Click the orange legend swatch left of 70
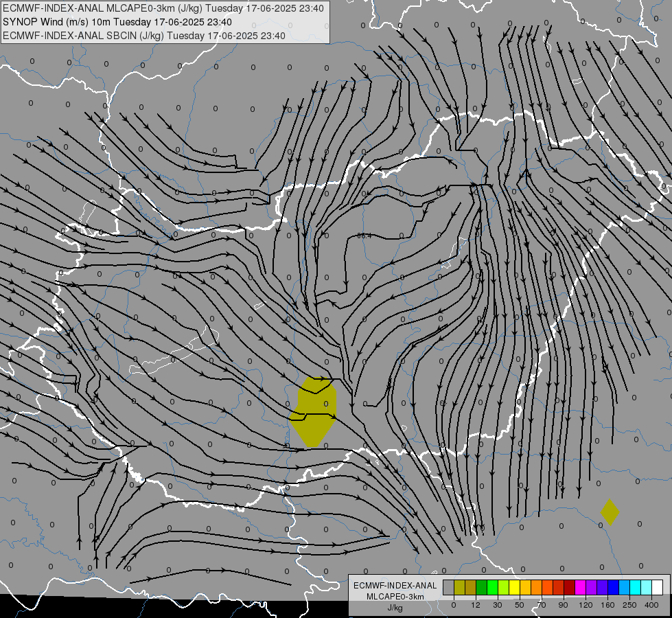Viewport: 672px width, 618px height. [x=537, y=587]
